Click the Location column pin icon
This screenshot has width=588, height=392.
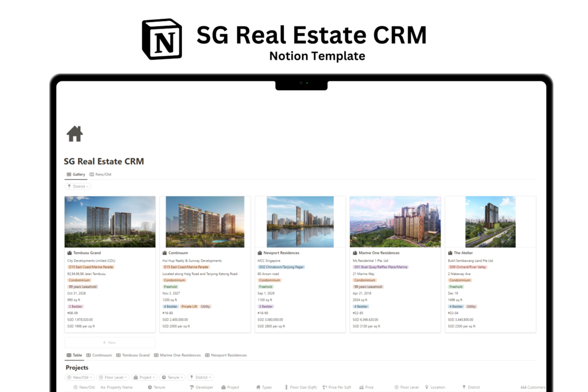427,387
